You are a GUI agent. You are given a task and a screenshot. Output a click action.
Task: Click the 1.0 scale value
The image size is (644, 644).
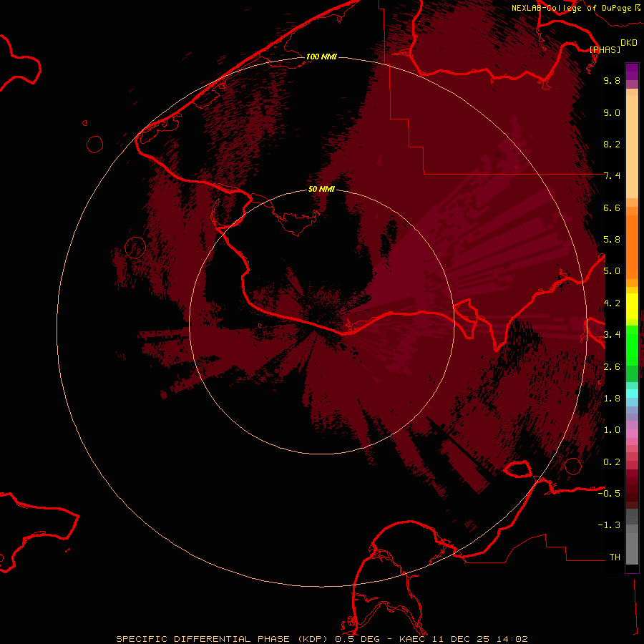click(612, 430)
